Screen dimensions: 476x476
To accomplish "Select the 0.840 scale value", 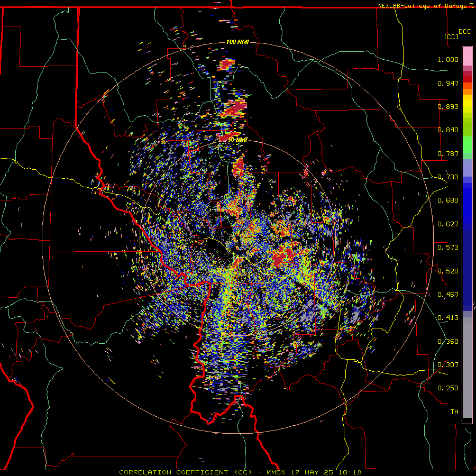I will 448,130.
